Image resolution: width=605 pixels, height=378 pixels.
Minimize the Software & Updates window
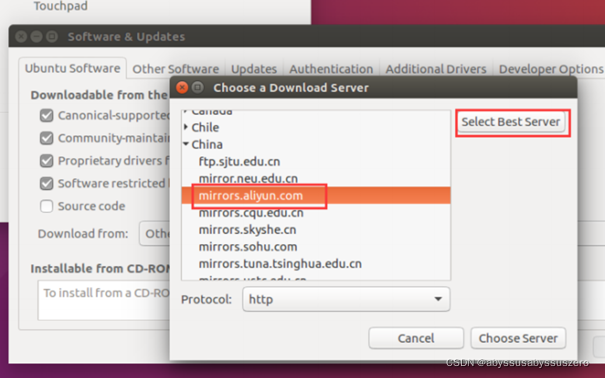click(36, 37)
